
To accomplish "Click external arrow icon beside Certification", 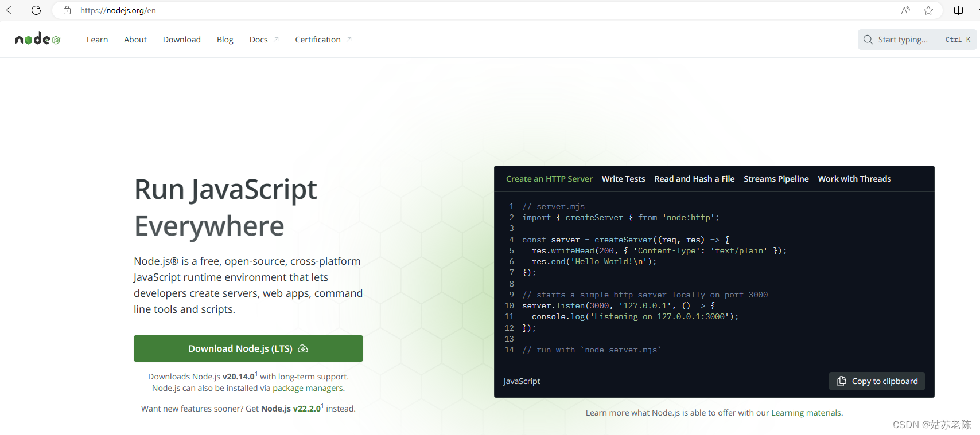I will pos(349,40).
